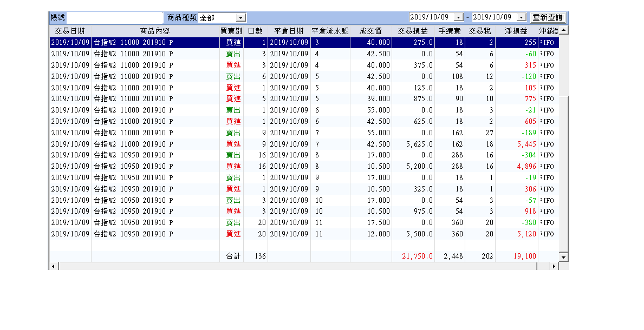Sort by the 商品內容 column header
This screenshot has width=644, height=330.
[155, 31]
